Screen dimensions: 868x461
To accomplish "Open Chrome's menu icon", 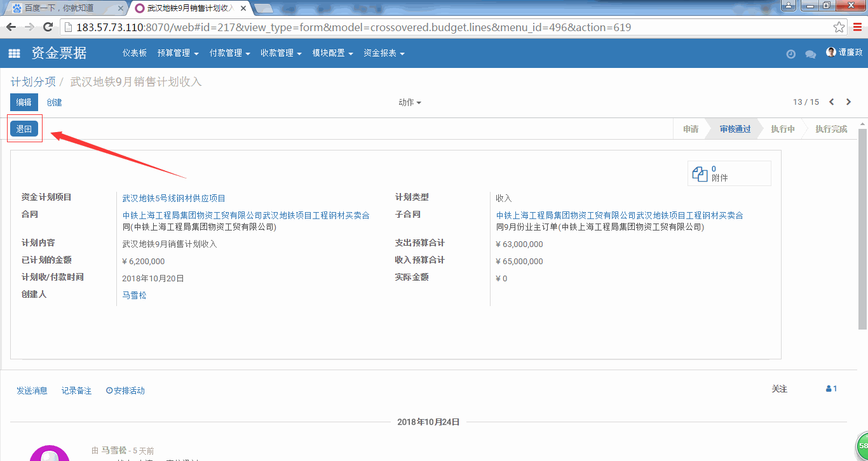I will [x=857, y=27].
